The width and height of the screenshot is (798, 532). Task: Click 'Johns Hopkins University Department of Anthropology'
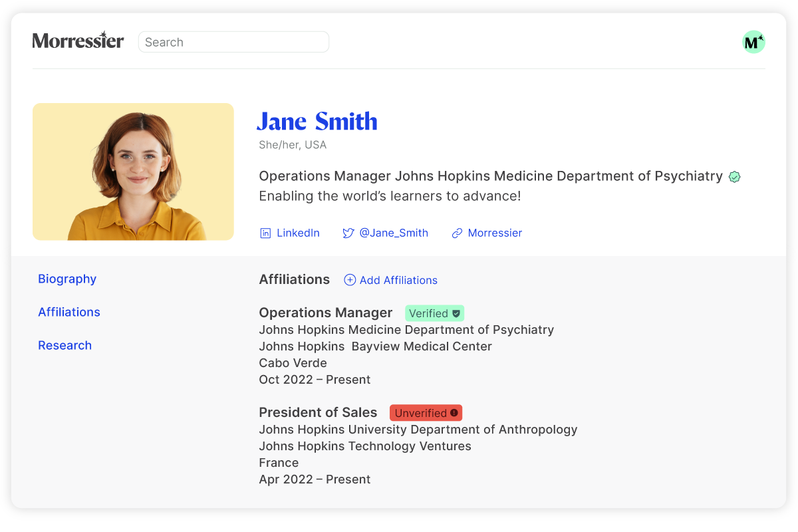pyautogui.click(x=418, y=430)
